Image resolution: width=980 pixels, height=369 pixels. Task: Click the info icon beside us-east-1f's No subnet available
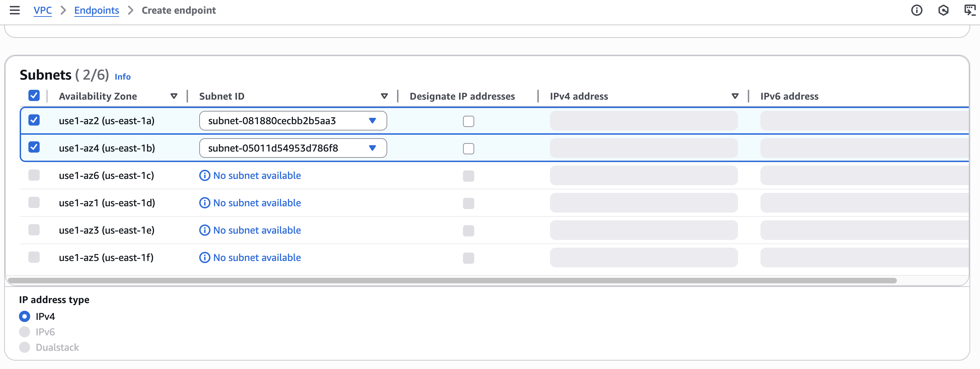pyautogui.click(x=204, y=257)
